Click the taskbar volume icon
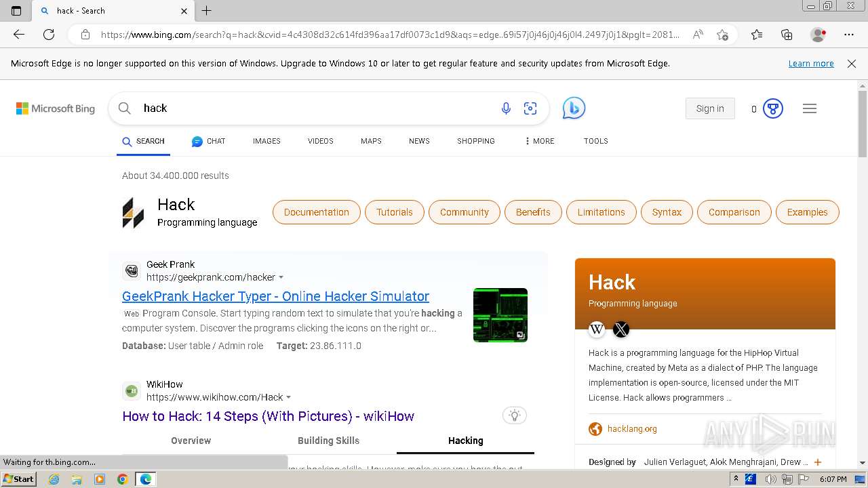This screenshot has height=488, width=868. (x=771, y=479)
